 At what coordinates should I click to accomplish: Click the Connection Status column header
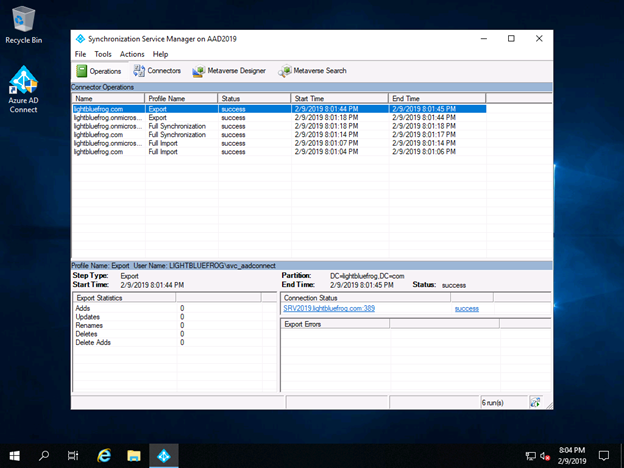366,298
